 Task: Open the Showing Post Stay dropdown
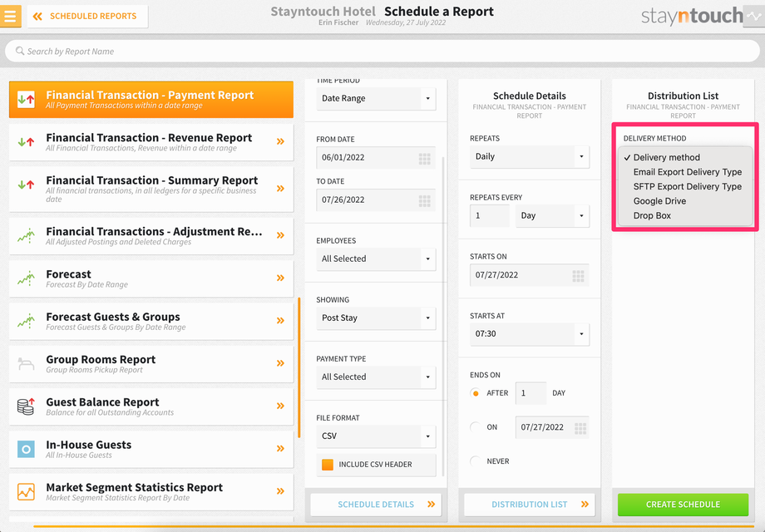376,318
